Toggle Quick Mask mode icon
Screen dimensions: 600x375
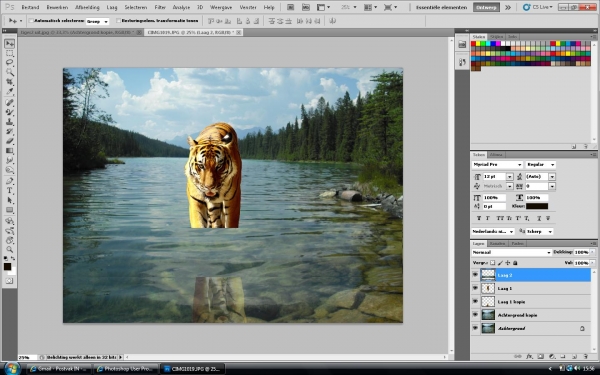(x=10, y=281)
